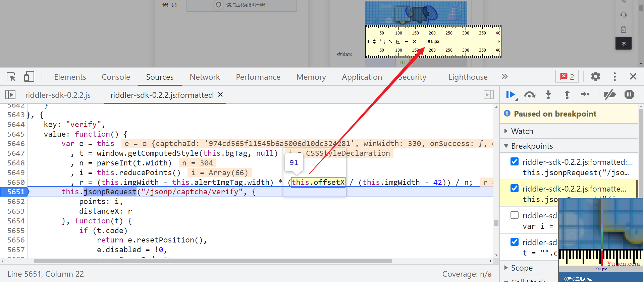Step out of current function
The height and width of the screenshot is (282, 644).
(x=567, y=95)
